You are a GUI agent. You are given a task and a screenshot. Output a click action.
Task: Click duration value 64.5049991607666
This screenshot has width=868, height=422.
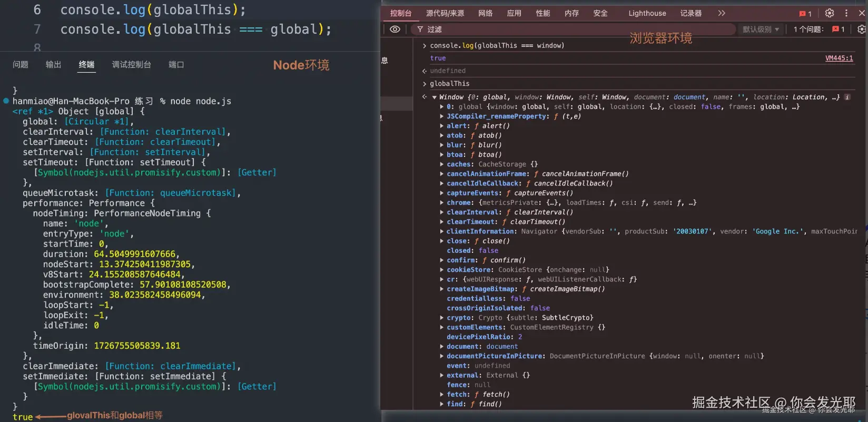coord(134,254)
